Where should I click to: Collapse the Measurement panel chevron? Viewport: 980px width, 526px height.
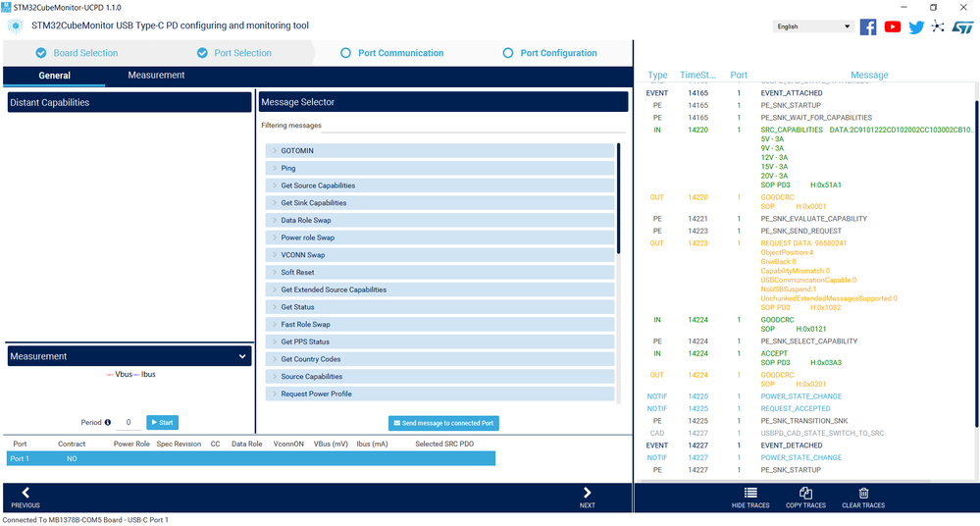point(242,356)
